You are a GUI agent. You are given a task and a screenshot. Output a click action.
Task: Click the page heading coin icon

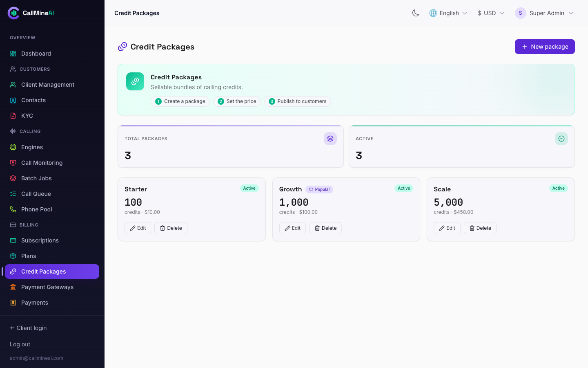(122, 47)
